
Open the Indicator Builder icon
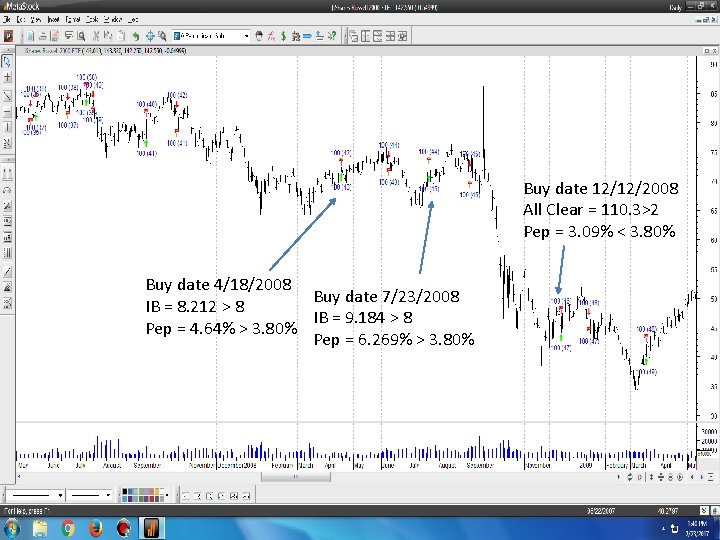click(x=271, y=36)
